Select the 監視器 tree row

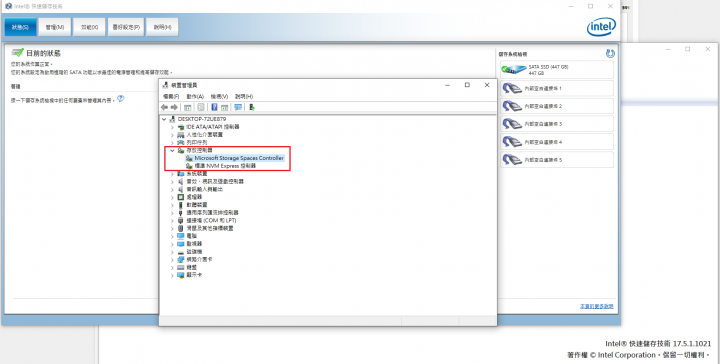[194, 244]
